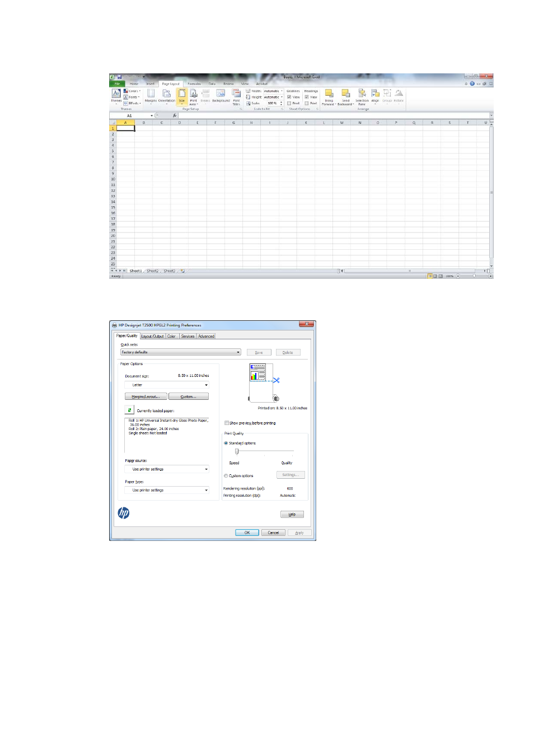Open the Services tab in HP dialog
534x756 pixels.
188,336
